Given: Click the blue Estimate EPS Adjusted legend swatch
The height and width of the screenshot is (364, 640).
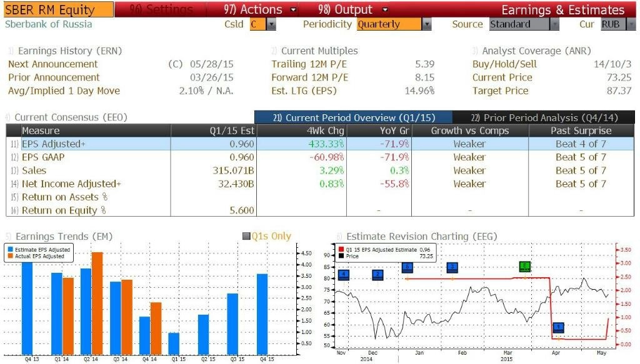Looking at the screenshot, I should pyautogui.click(x=10, y=250).
